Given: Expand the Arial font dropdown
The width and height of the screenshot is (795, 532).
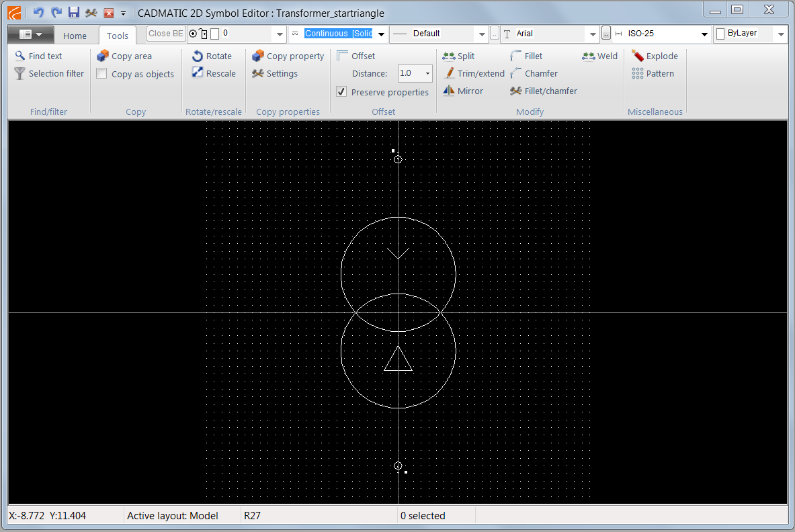Looking at the screenshot, I should 593,34.
